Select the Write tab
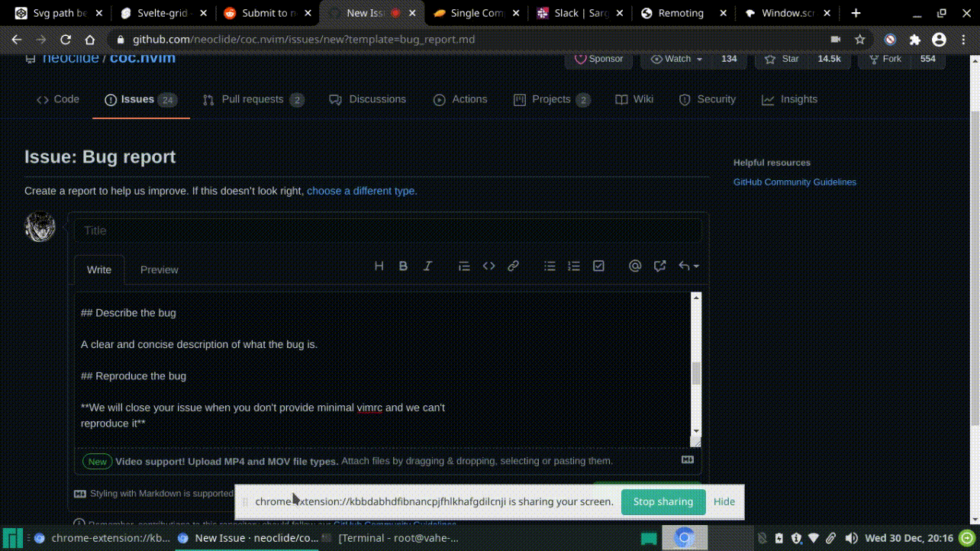This screenshot has width=980, height=551. (99, 269)
